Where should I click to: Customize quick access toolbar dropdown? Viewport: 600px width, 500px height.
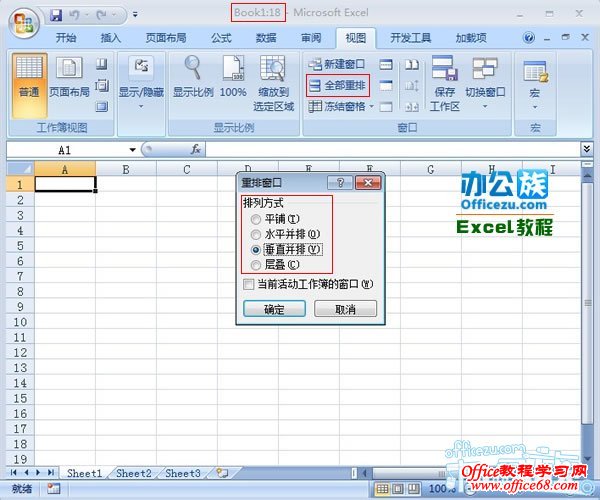tap(135, 15)
